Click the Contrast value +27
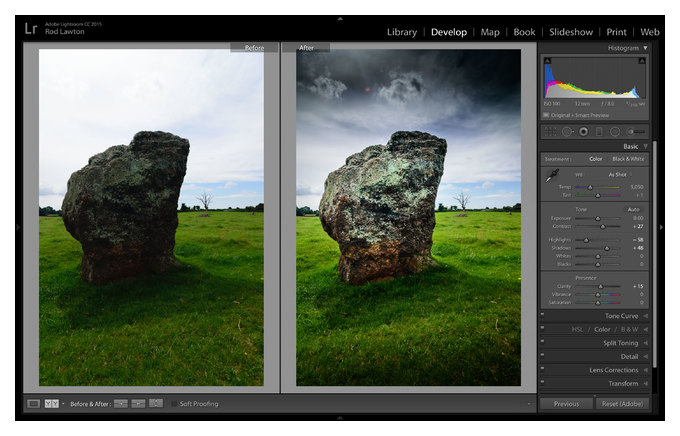Screen dimensions: 680x436 [x=638, y=226]
